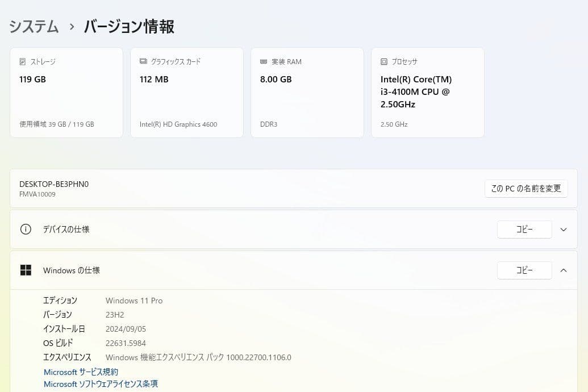588x392 pixels.
Task: Click the 実装 RAM memory icon
Action: tap(262, 61)
